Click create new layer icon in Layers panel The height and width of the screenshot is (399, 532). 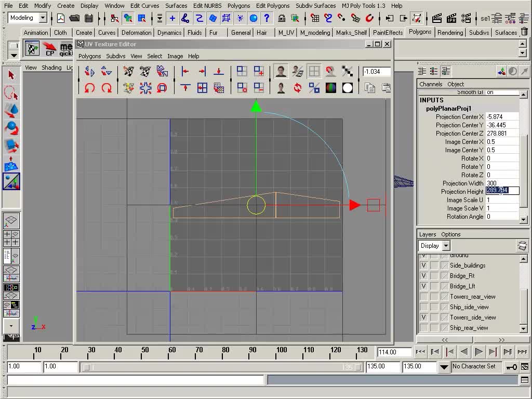(x=522, y=246)
